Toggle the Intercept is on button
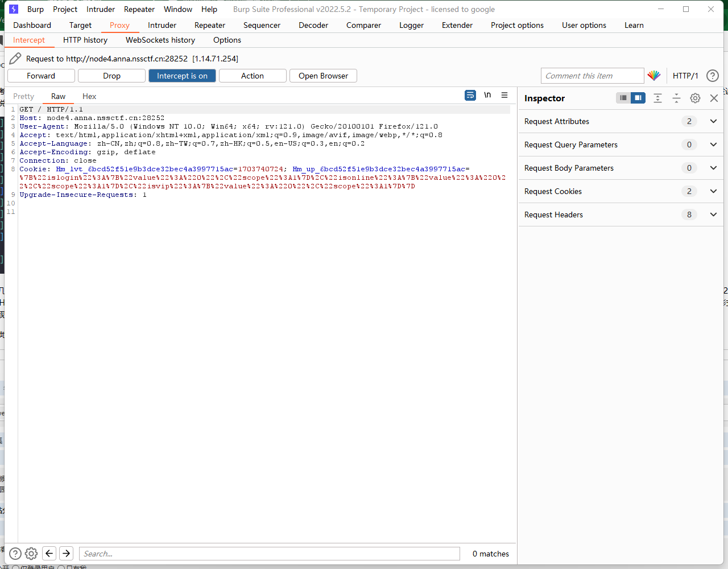The height and width of the screenshot is (569, 728). click(x=182, y=76)
